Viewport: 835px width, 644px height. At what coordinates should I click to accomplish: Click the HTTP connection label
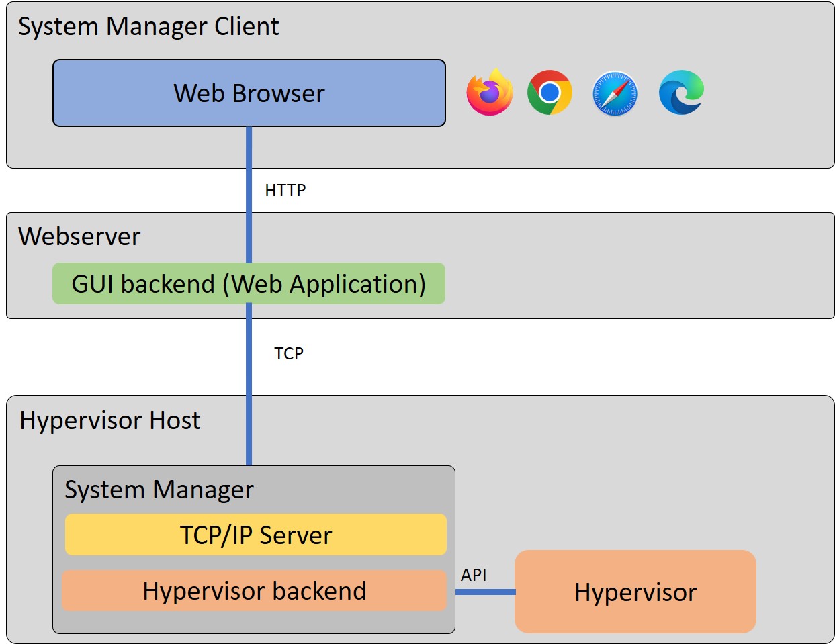coord(285,190)
